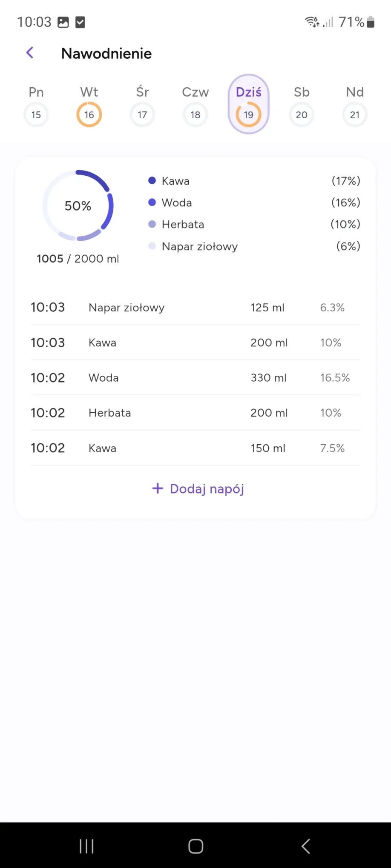The image size is (391, 868).
Task: Open Monday 15 in week strip
Action: [x=36, y=114]
